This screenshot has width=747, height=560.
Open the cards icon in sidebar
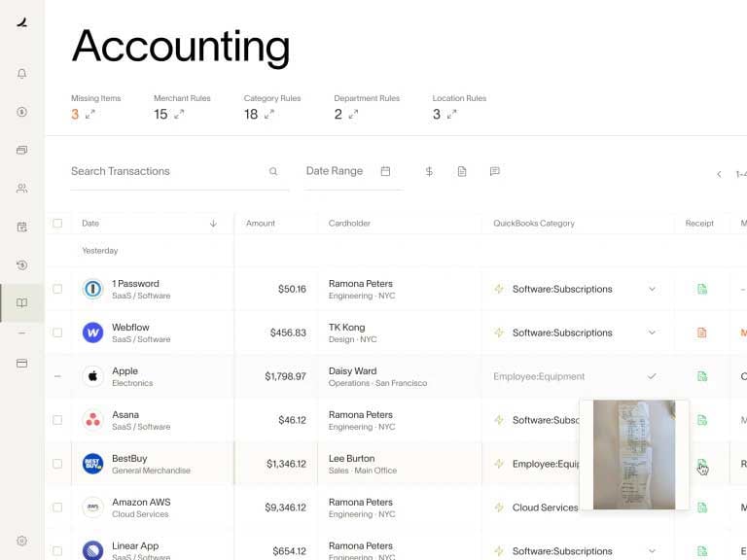coord(21,150)
